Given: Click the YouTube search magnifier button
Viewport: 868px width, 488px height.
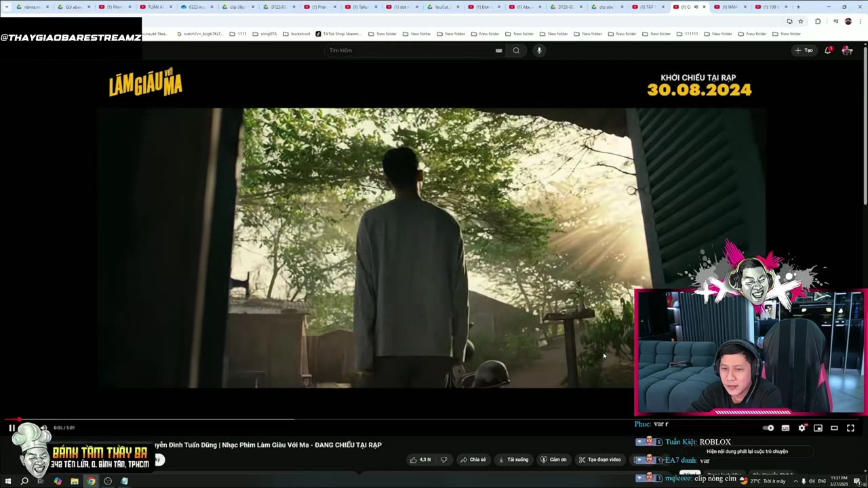Looking at the screenshot, I should click(x=516, y=50).
